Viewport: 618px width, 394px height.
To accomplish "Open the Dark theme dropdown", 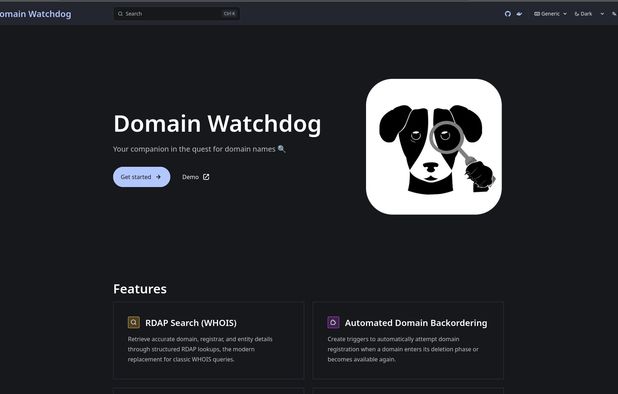I will tap(589, 14).
